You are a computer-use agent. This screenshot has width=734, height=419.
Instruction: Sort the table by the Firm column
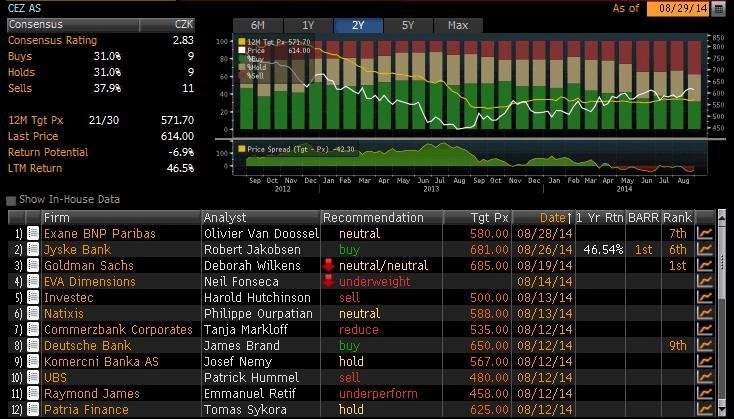121,217
